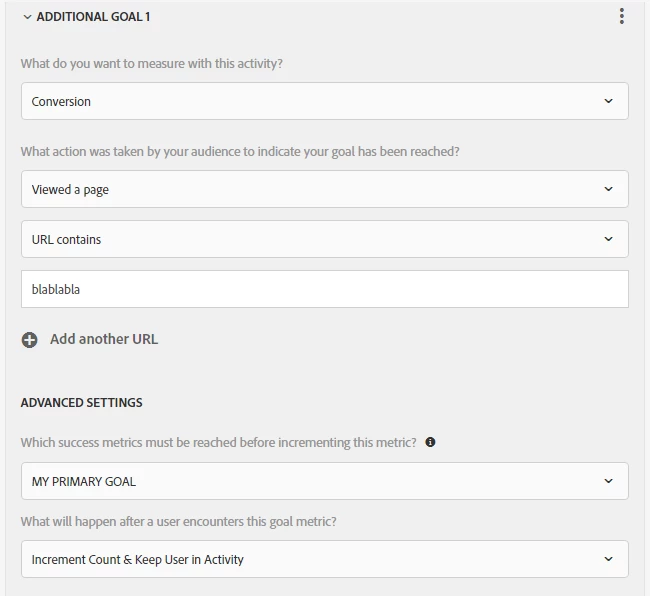Open Increment Count & Keep User in Activity dropdown
The image size is (650, 596).
[x=324, y=560]
